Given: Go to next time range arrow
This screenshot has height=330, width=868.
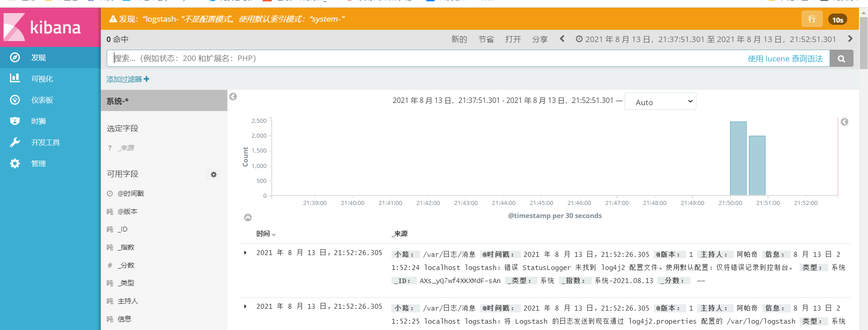Looking at the screenshot, I should point(850,39).
